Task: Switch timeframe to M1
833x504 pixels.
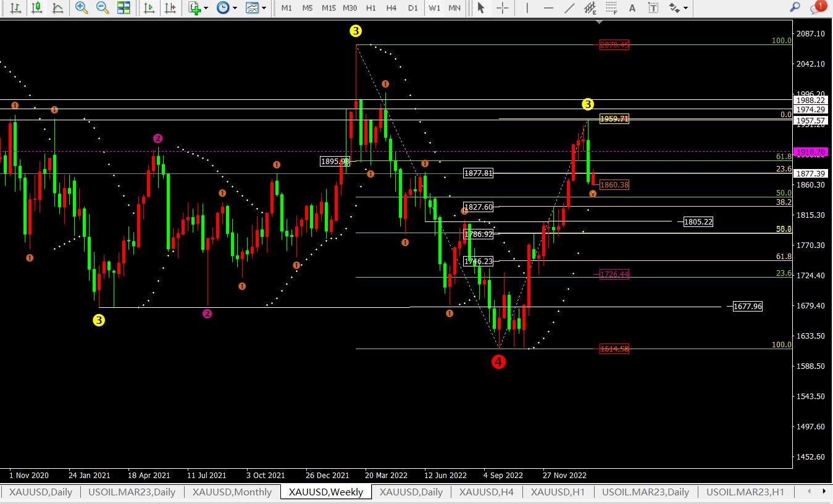Action: pos(287,8)
